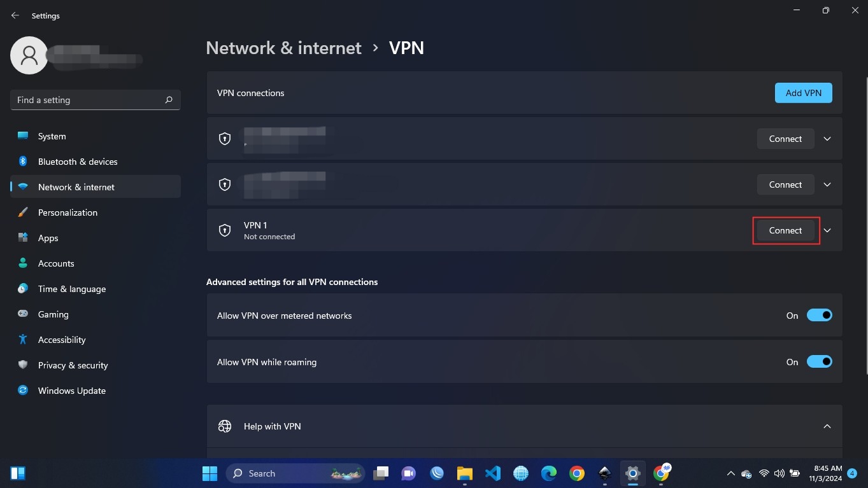868x488 pixels.
Task: Go to Windows Update section
Action: click(x=72, y=391)
